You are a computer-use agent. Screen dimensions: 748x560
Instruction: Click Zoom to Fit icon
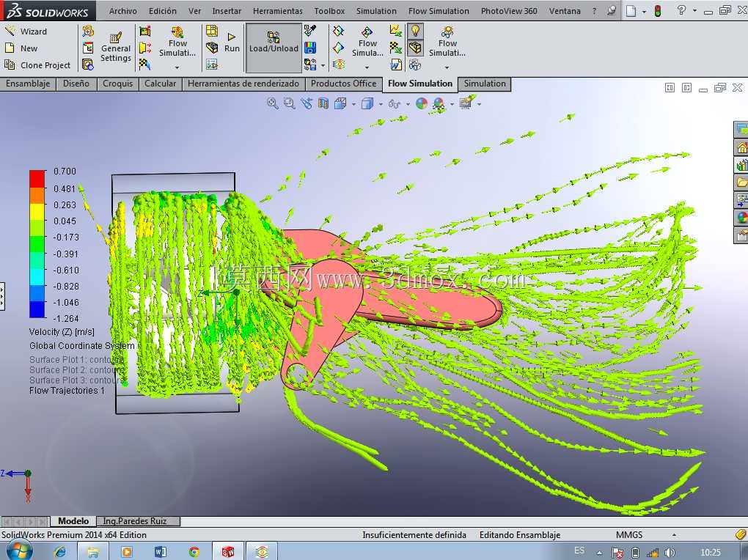[x=273, y=103]
